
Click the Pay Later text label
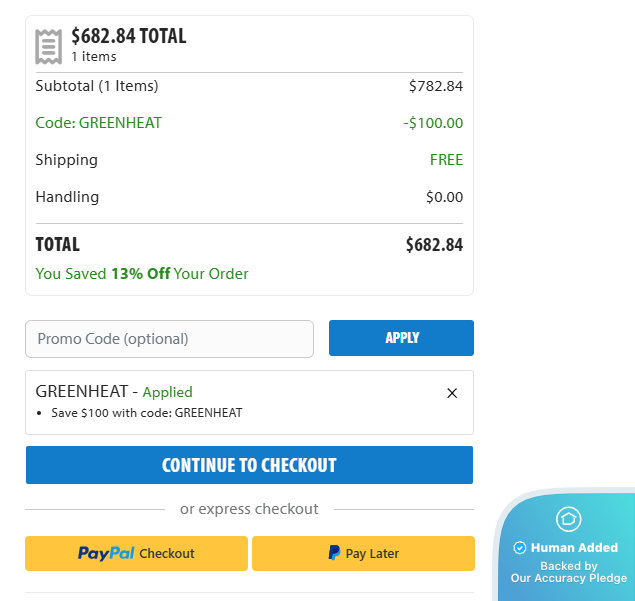click(x=372, y=553)
